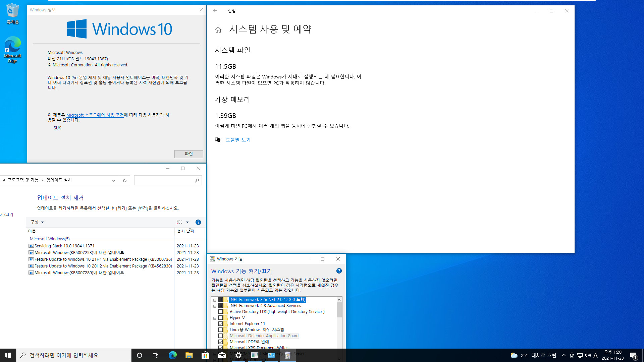Switch to Windows 기능 taskbar item
The height and width of the screenshot is (362, 644).
(x=287, y=355)
